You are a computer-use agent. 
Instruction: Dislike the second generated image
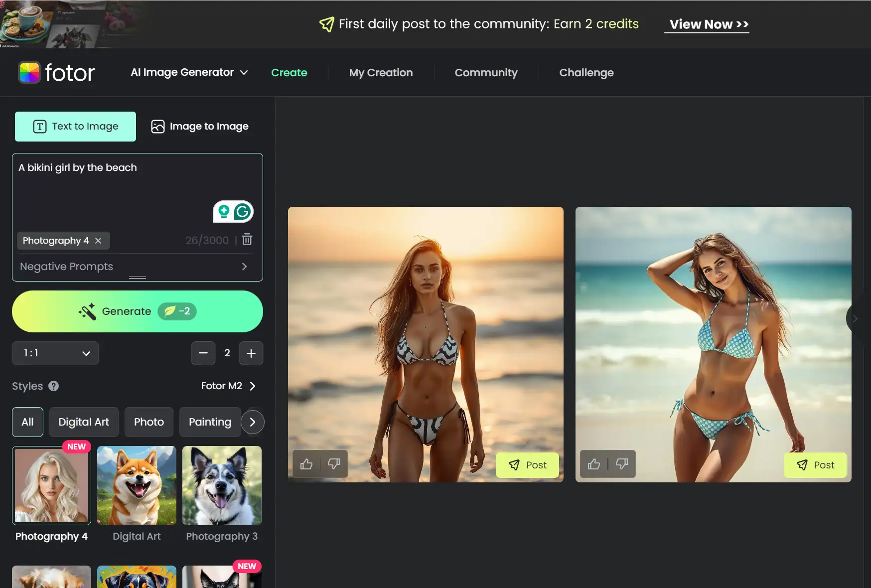coord(622,464)
